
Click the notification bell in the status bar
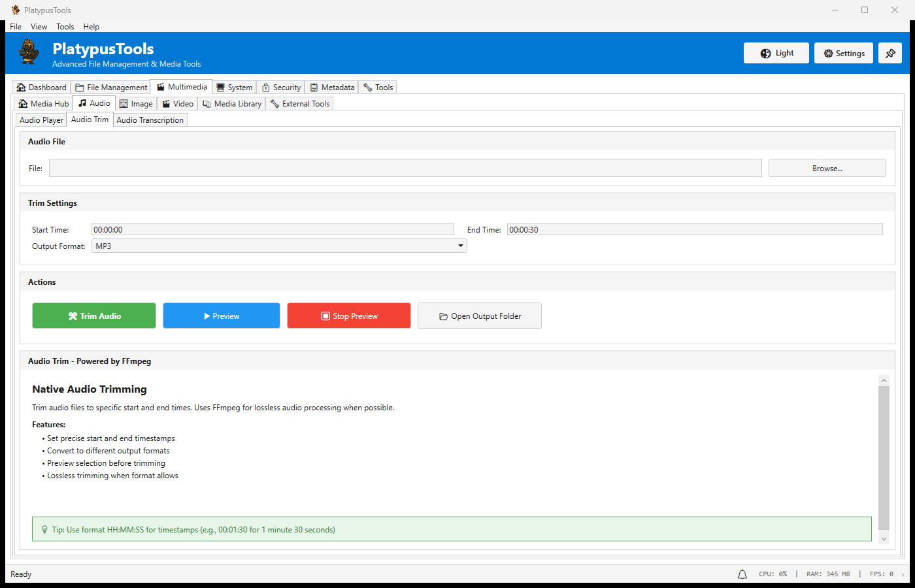pyautogui.click(x=742, y=574)
